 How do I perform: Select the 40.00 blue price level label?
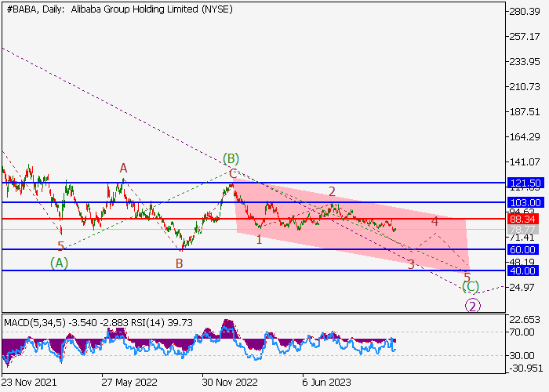pos(522,271)
